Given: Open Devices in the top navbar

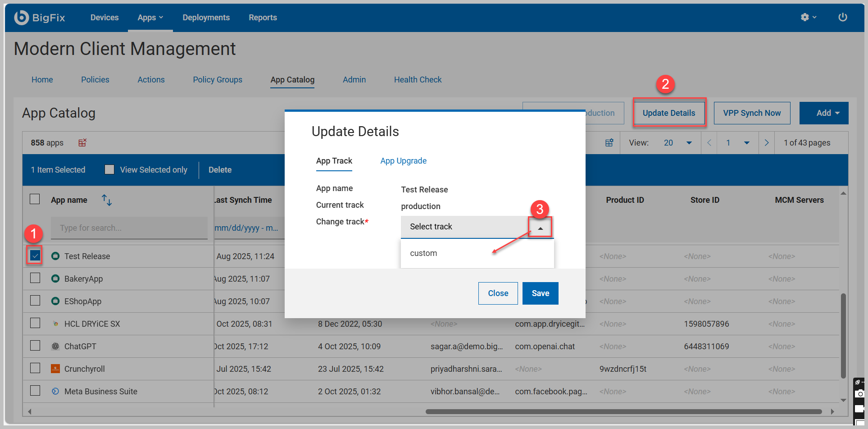Looking at the screenshot, I should click(x=105, y=18).
